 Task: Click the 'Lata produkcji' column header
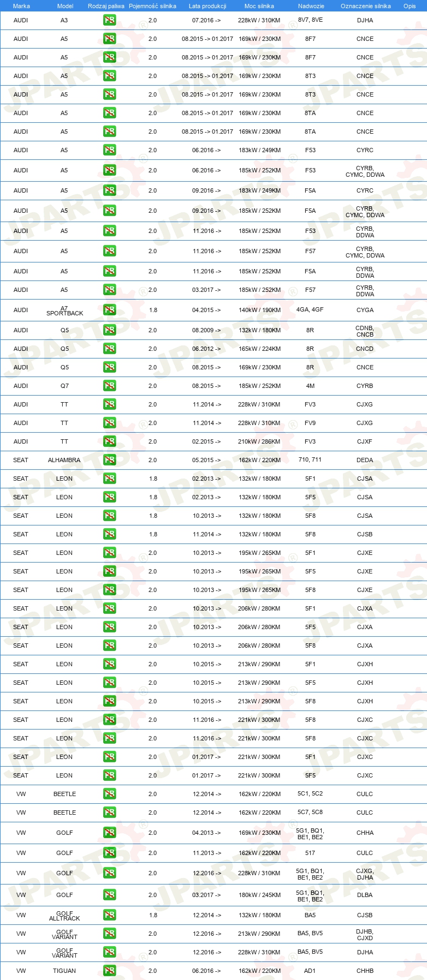click(207, 6)
